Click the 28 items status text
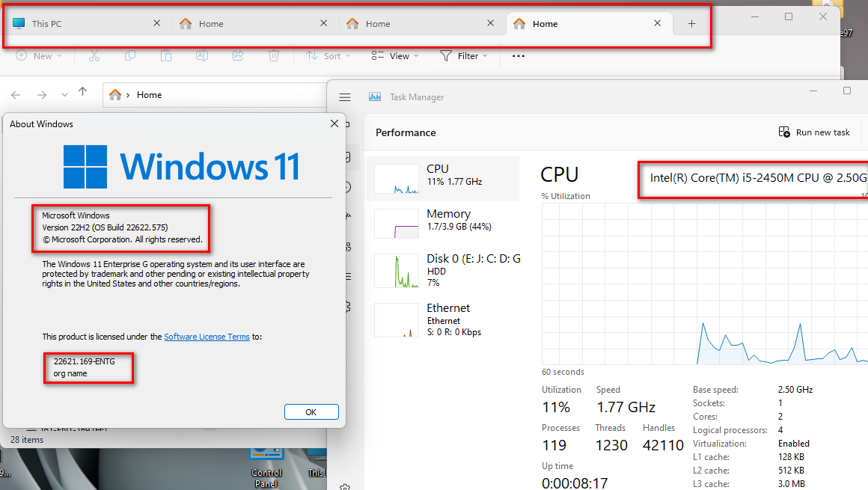868x490 pixels. coord(27,440)
